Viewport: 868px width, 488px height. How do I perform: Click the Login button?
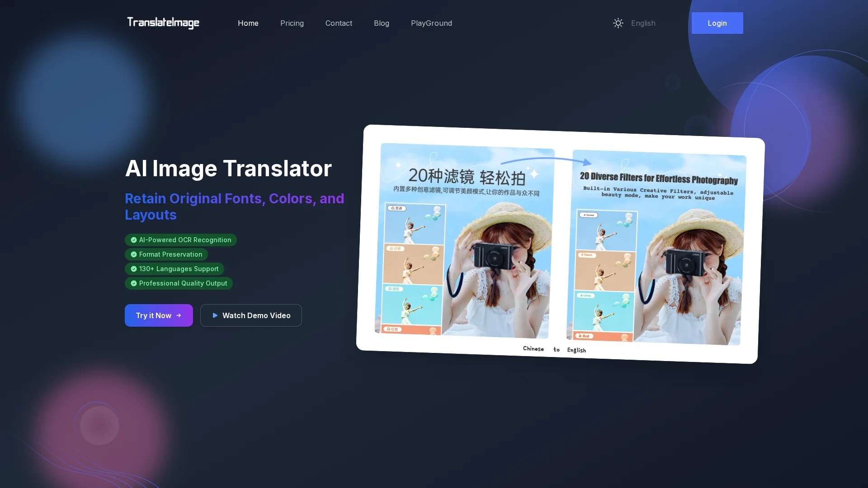(717, 23)
